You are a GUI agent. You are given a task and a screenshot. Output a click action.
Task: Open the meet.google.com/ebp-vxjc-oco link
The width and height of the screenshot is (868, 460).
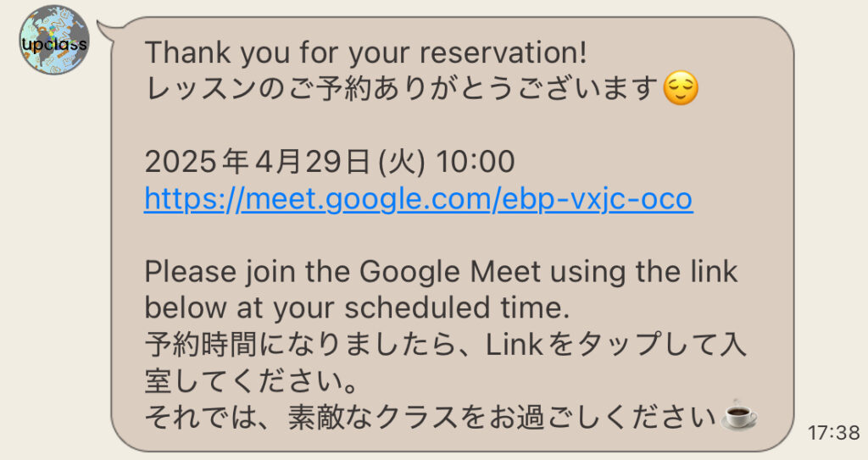(418, 199)
